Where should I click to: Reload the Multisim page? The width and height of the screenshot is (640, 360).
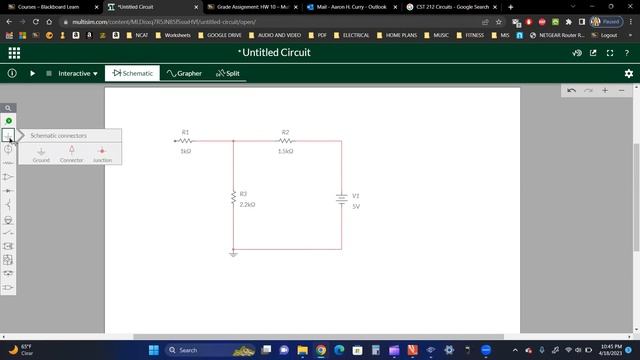(x=36, y=22)
